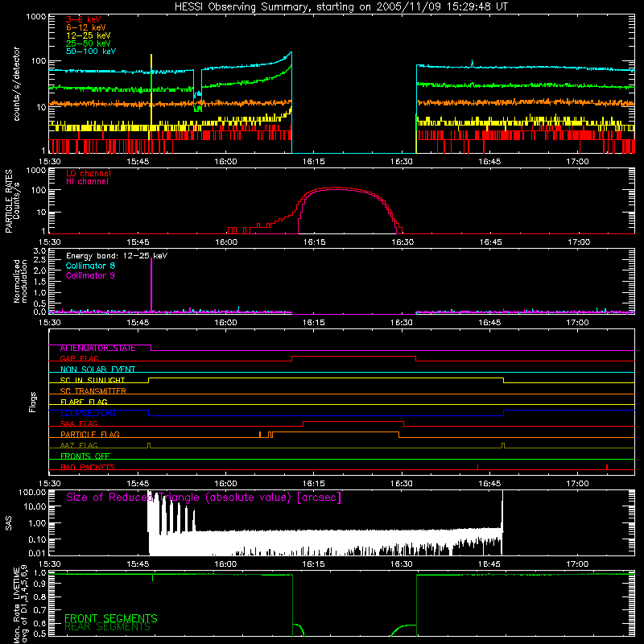
Task: Click the Size of Reduced Triangle label
Action: click(x=204, y=497)
